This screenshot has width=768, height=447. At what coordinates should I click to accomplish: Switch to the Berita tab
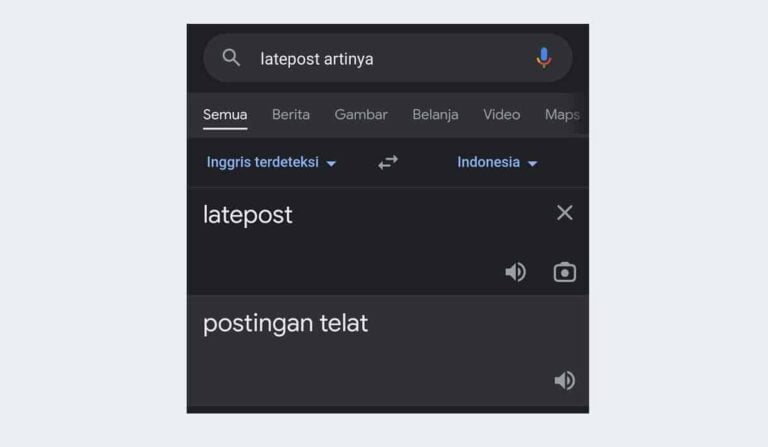291,115
